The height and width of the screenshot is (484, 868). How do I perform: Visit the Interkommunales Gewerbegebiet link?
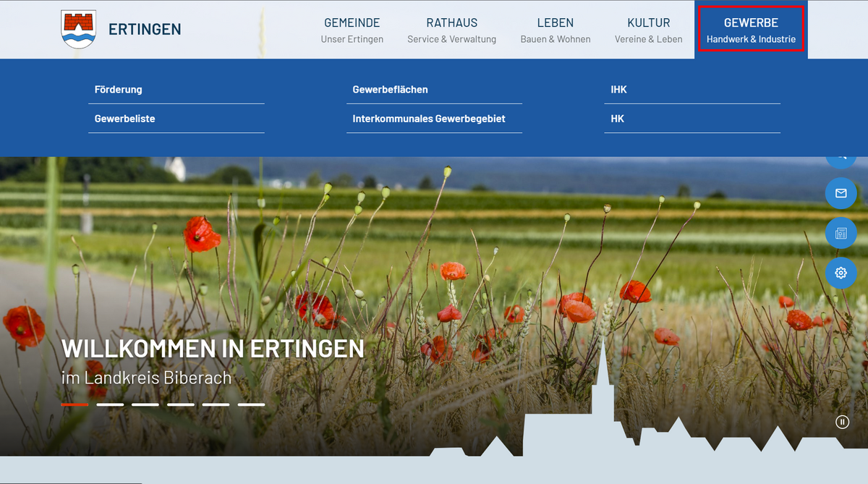pos(434,119)
